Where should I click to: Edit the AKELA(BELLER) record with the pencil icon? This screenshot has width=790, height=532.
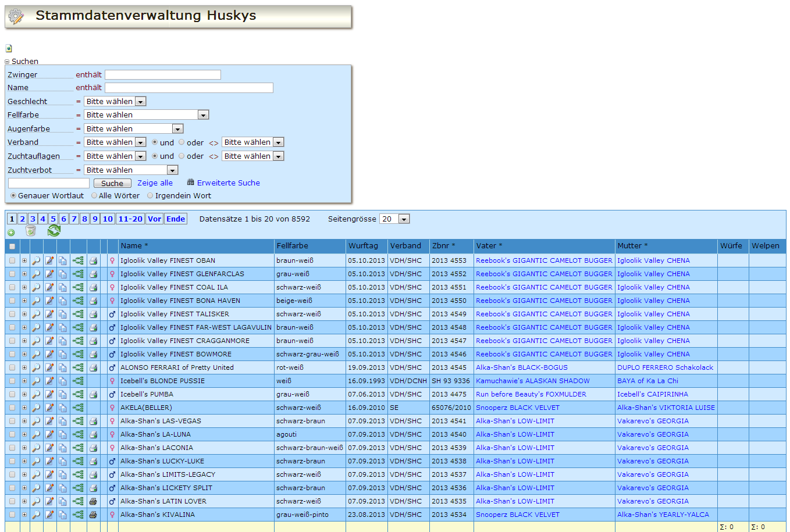click(x=49, y=408)
